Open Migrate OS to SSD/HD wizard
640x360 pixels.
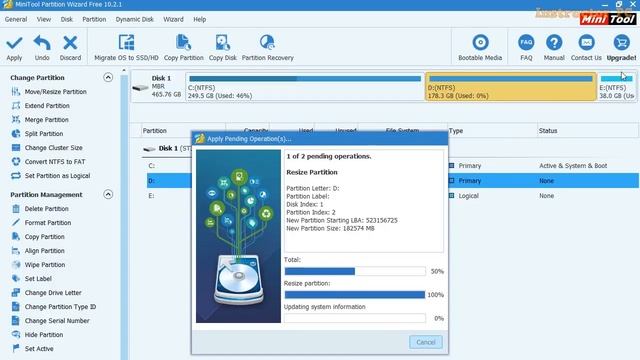point(126,48)
